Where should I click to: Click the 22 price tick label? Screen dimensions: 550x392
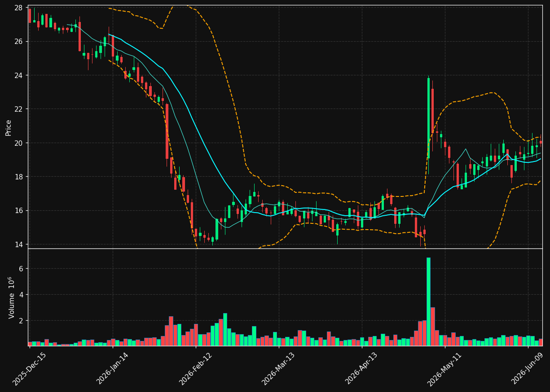(19, 109)
